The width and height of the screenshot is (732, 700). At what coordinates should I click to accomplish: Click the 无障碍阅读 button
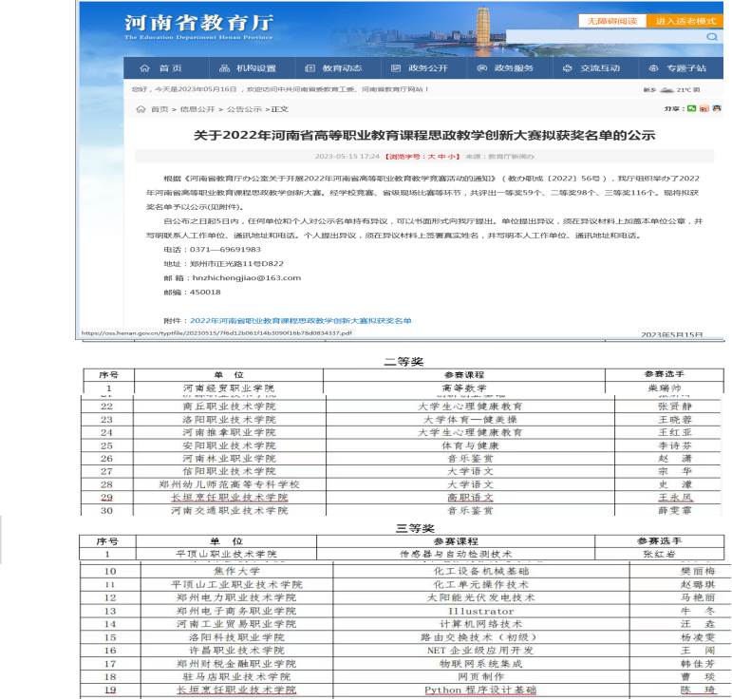(x=612, y=21)
